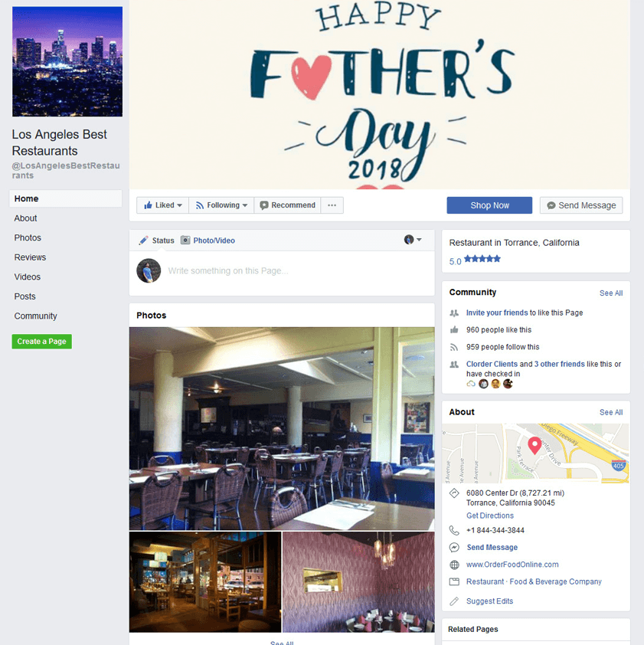Screen dimensions: 644x645
Task: Click into the Write something on this Page field
Action: click(x=297, y=270)
